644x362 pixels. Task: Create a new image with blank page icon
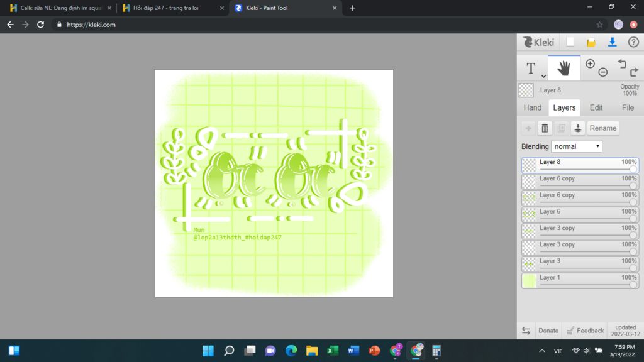coord(570,42)
